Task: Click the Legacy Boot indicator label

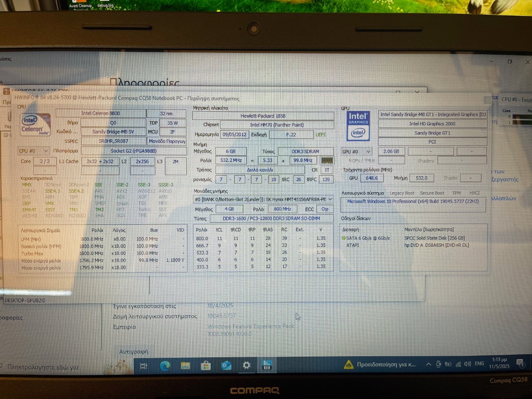Action: (x=402, y=193)
